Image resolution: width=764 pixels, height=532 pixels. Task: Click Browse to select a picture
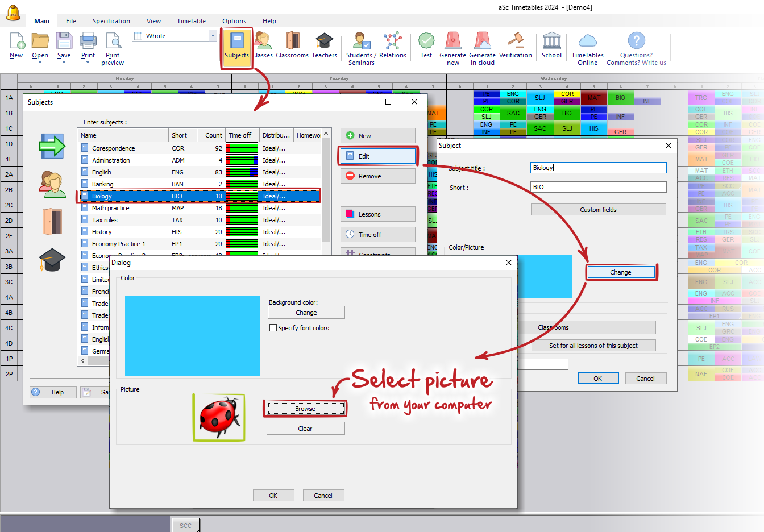(305, 409)
